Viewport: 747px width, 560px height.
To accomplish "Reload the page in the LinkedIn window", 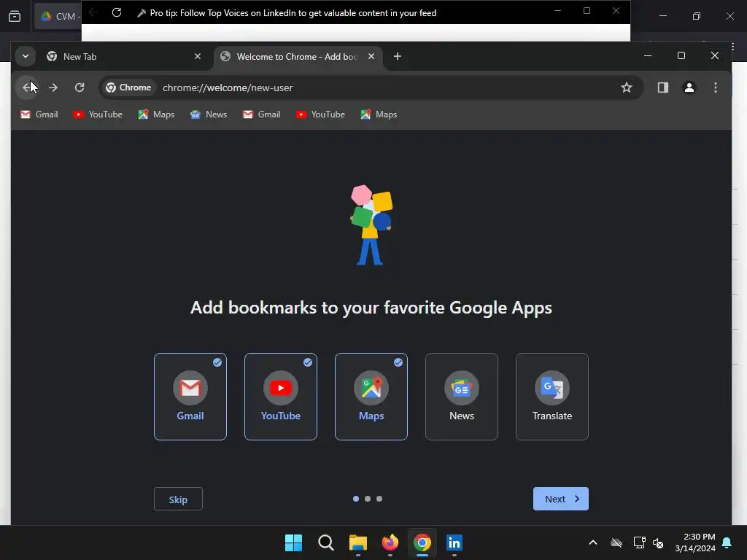I will [117, 13].
